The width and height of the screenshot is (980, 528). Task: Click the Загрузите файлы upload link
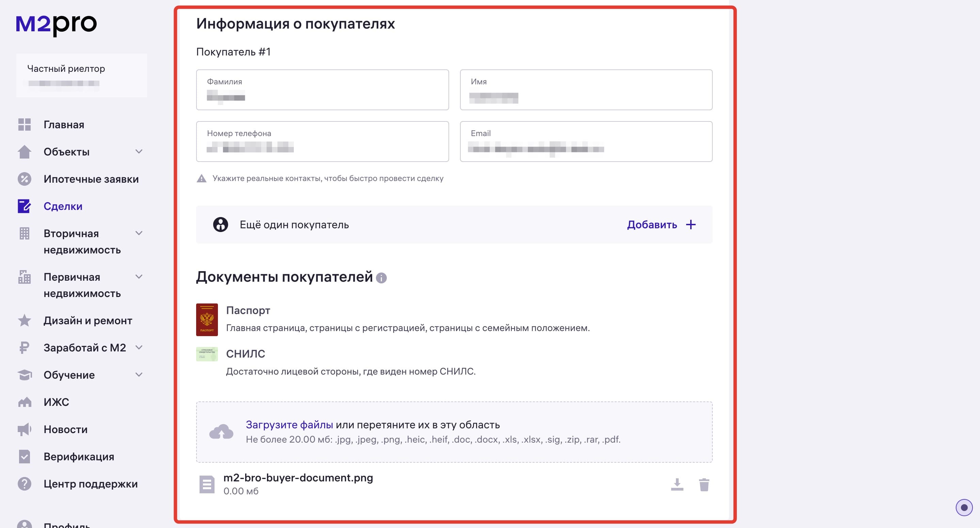tap(289, 425)
